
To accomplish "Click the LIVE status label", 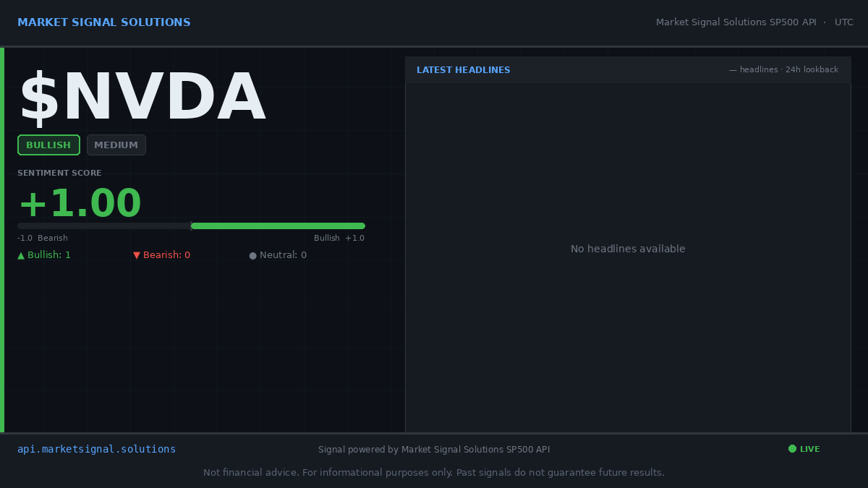I will (810, 449).
